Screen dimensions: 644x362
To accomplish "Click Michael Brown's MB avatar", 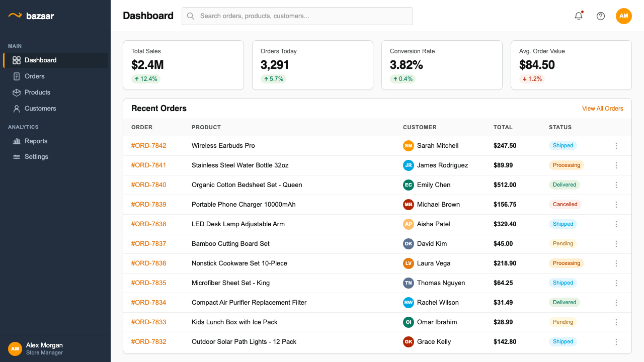I will pyautogui.click(x=409, y=205).
